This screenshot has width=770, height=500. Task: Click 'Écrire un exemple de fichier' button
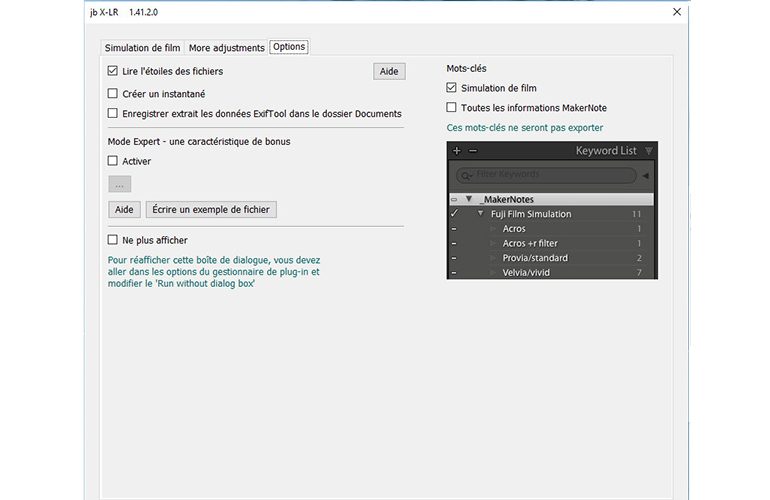point(211,210)
